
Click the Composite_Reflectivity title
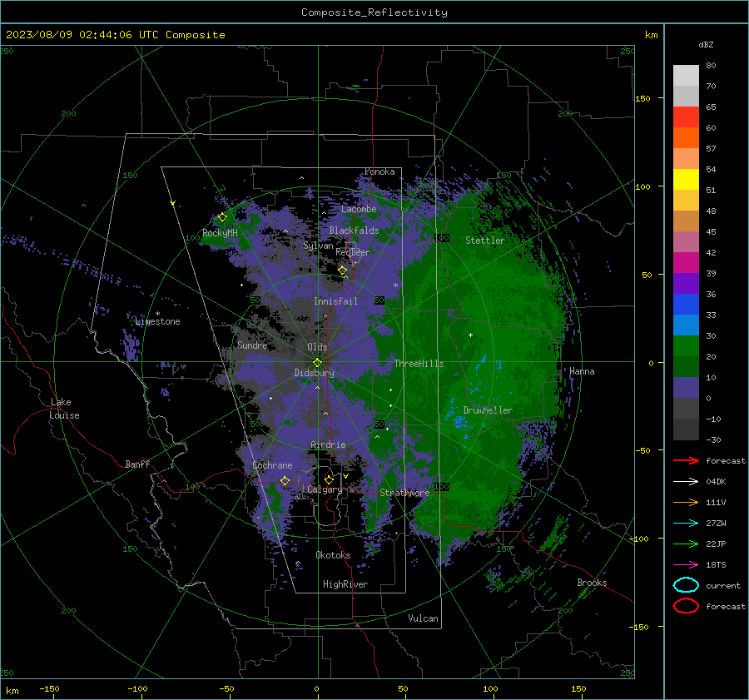tap(374, 12)
